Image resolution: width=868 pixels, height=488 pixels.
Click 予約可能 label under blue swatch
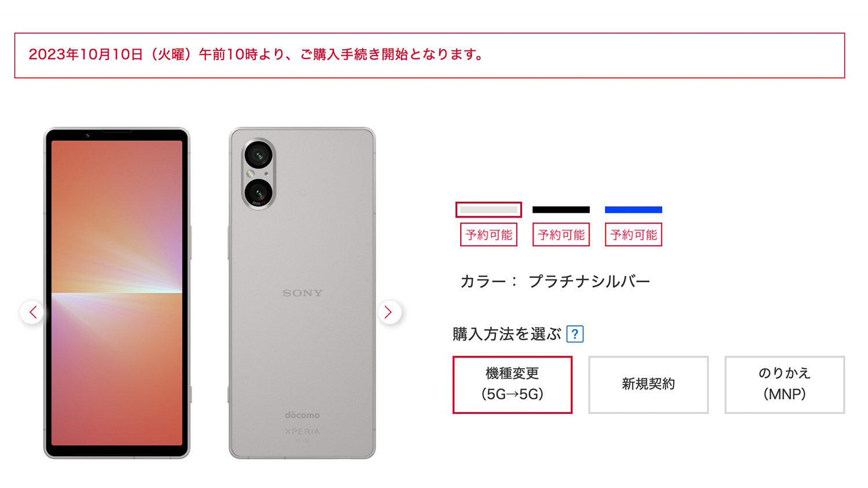(x=633, y=235)
